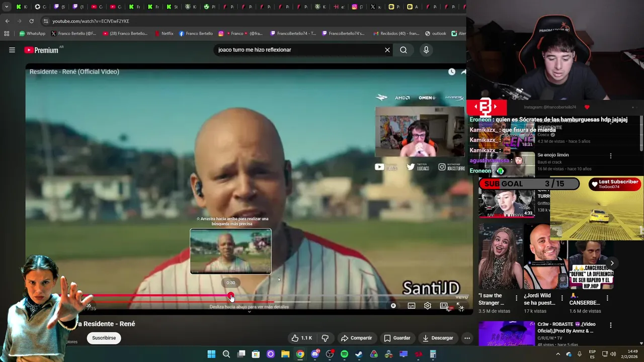Click the red video progress scrubber
This screenshot has width=644, height=362.
230,296
